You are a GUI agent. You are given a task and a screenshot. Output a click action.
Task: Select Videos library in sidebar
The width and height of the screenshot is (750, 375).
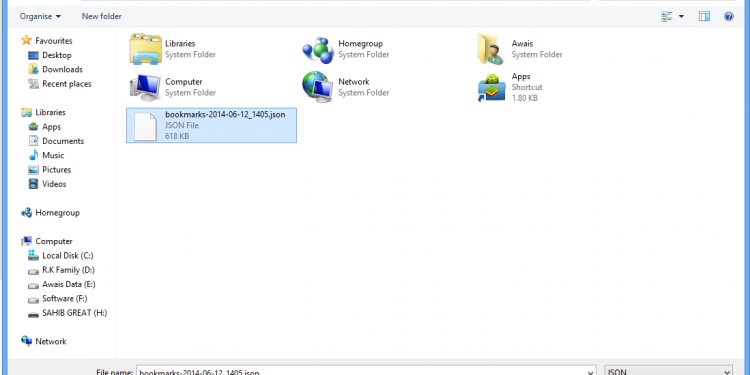pos(47,184)
